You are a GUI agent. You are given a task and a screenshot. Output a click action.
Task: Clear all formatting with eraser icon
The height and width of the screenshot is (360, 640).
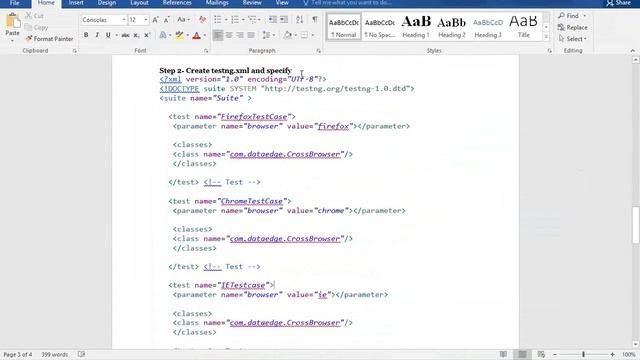click(x=202, y=20)
